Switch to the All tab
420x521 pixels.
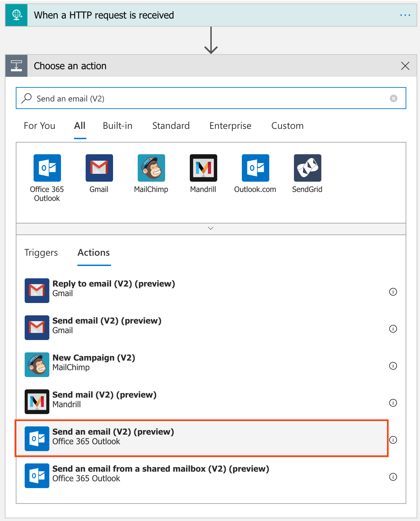(x=80, y=126)
